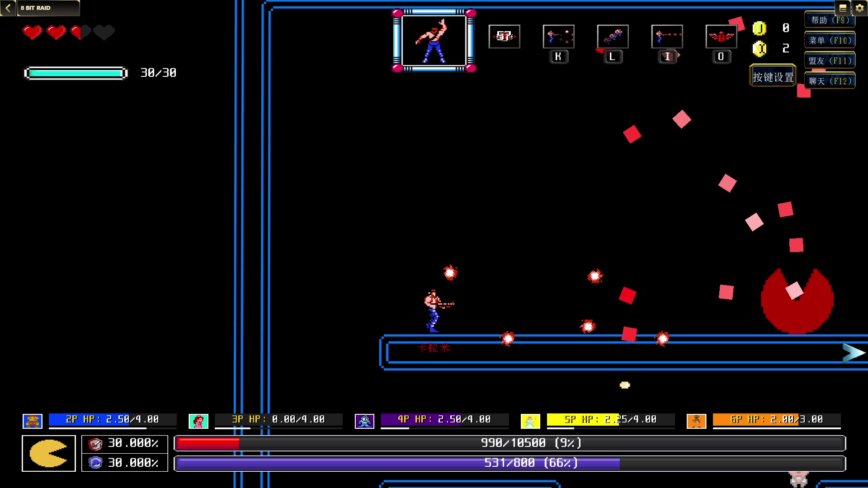This screenshot has height=488, width=868.
Task: Click the 4P HP 2.50/4.00 bar
Action: (x=444, y=420)
